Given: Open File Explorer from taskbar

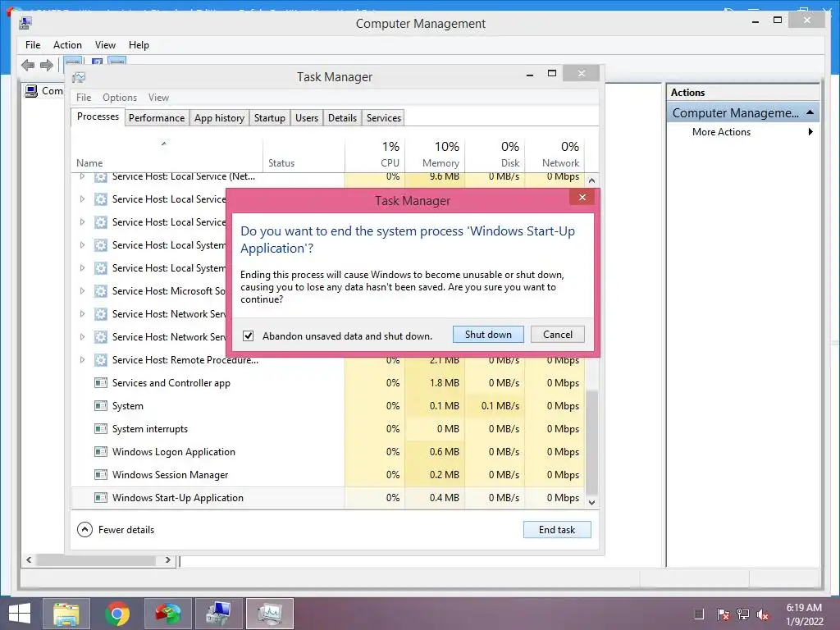Looking at the screenshot, I should click(66, 614).
